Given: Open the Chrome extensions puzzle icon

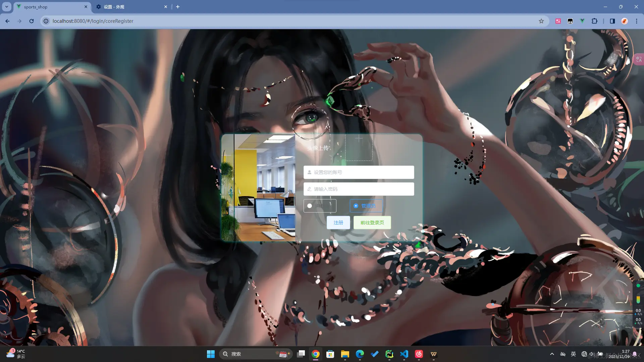Looking at the screenshot, I should 594,21.
